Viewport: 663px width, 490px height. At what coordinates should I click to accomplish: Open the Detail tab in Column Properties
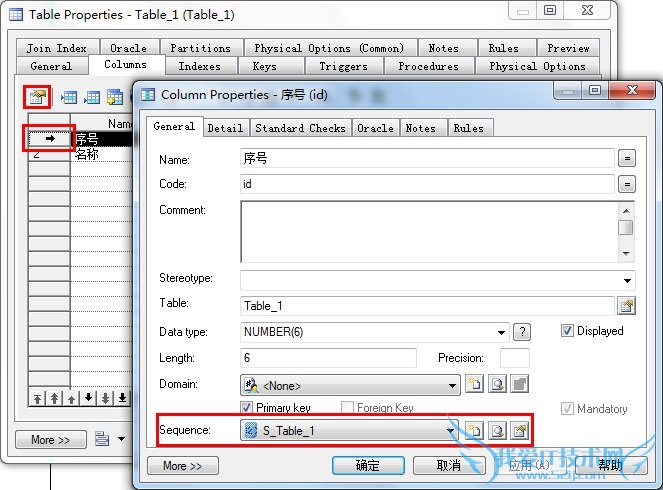click(x=225, y=128)
